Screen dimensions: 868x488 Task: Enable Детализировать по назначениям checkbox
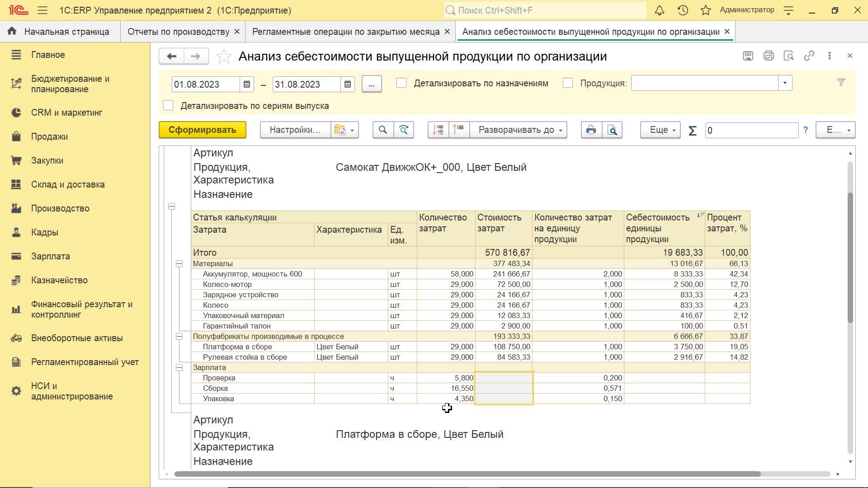pos(401,83)
